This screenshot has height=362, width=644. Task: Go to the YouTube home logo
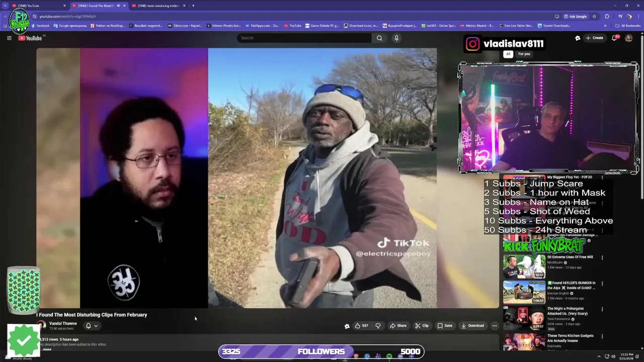(30, 38)
